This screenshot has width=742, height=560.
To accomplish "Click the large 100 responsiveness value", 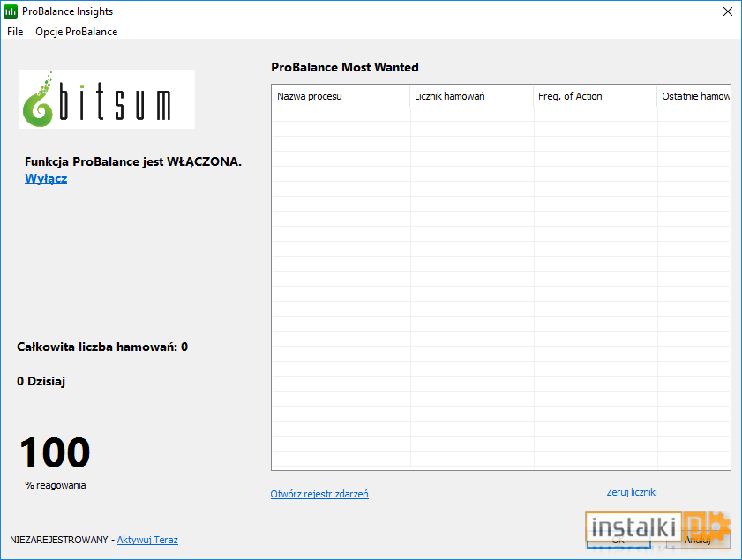I will click(x=55, y=452).
